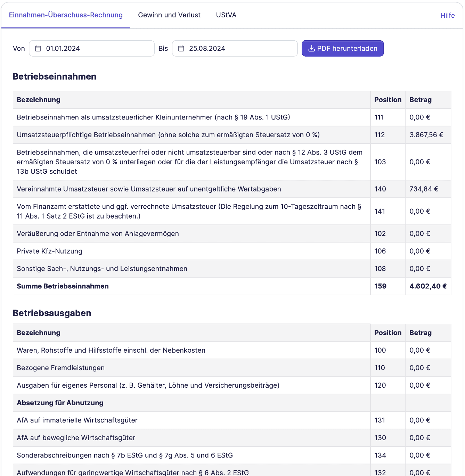Image resolution: width=465 pixels, height=476 pixels.
Task: Edit the Bis date field 25.08.2024
Action: pyautogui.click(x=235, y=48)
